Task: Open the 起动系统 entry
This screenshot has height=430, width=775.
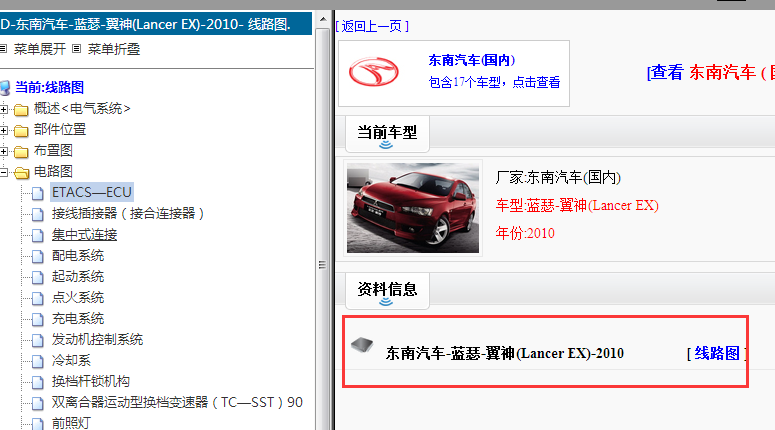Action: 78,276
